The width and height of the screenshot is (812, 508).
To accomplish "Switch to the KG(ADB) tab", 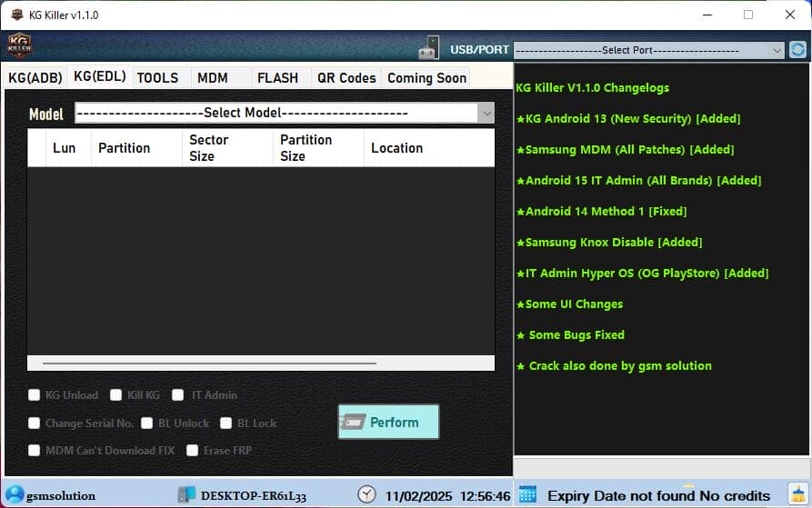I will click(x=35, y=78).
